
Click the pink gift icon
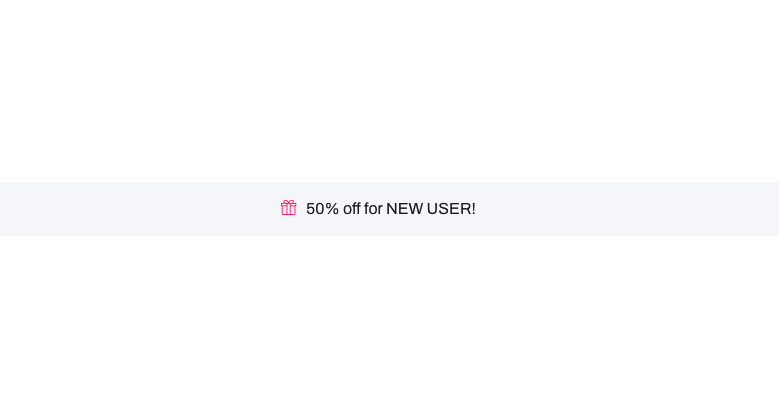[289, 208]
